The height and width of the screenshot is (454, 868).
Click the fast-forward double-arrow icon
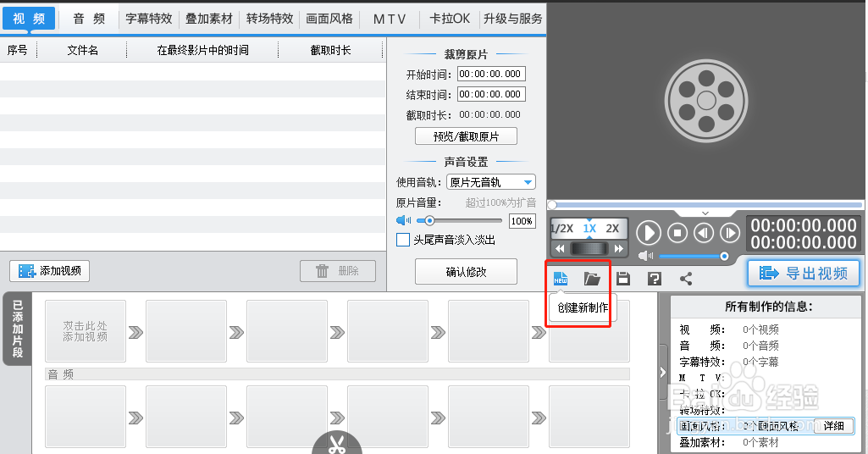619,248
